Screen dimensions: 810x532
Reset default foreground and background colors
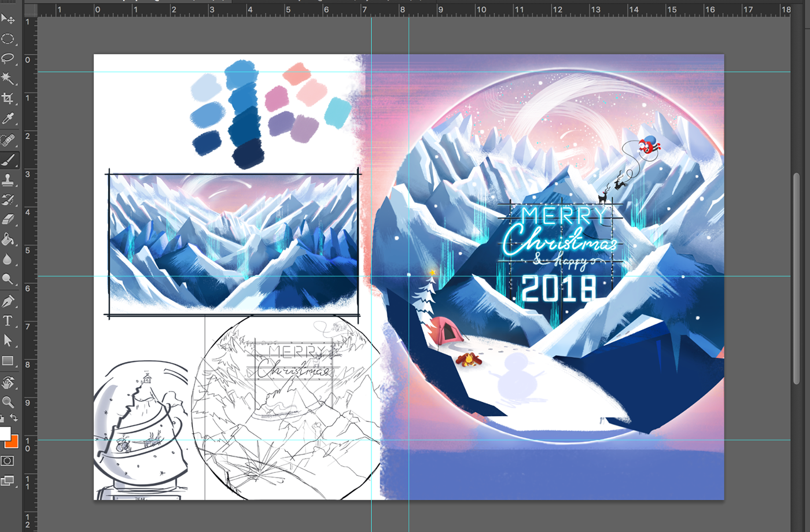(x=3, y=418)
